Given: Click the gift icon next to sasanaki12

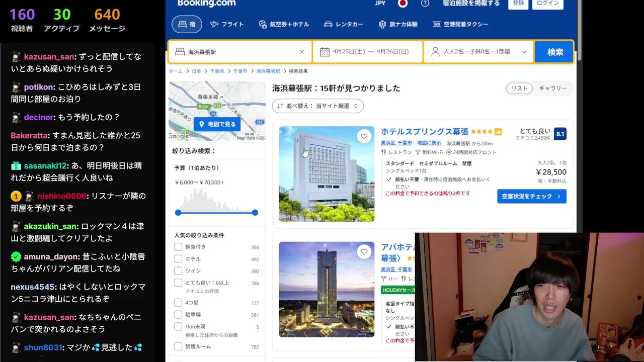Looking at the screenshot, I should click(x=16, y=166).
